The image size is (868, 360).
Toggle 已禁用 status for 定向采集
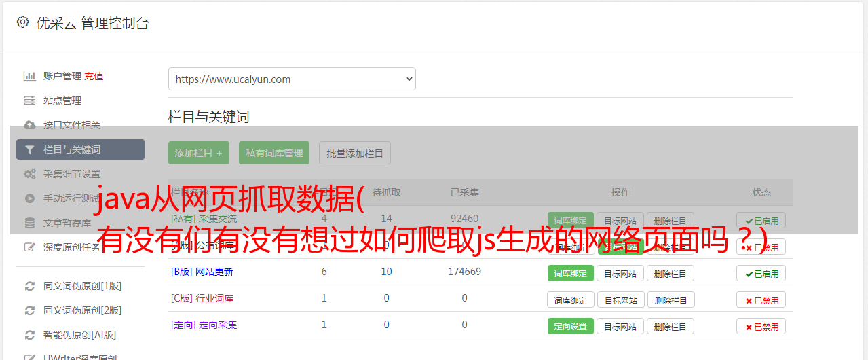coord(761,326)
